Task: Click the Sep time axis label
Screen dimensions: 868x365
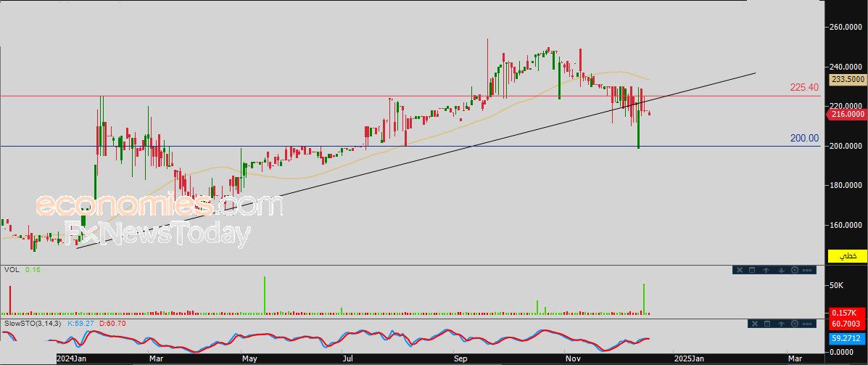Action: pos(461,359)
